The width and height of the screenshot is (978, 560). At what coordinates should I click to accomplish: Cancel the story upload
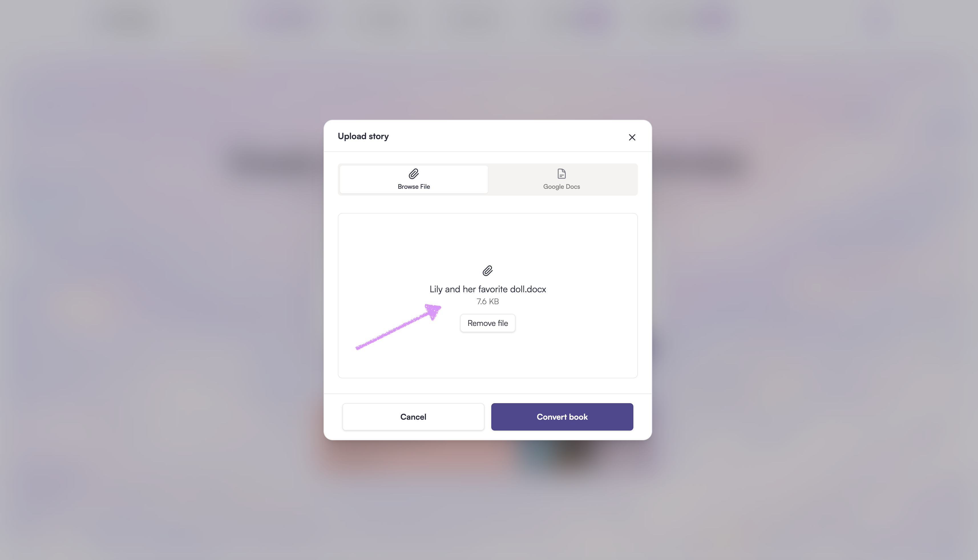coord(413,417)
